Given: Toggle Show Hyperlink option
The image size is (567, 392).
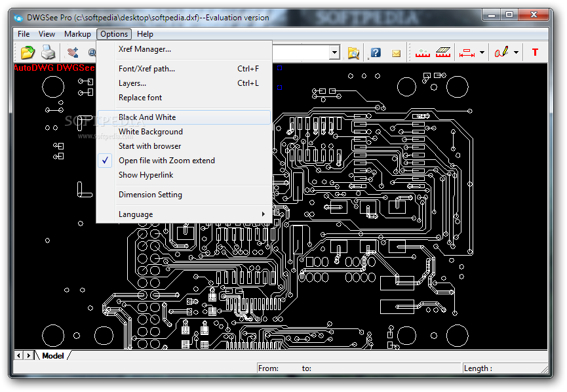Looking at the screenshot, I should tap(184, 174).
